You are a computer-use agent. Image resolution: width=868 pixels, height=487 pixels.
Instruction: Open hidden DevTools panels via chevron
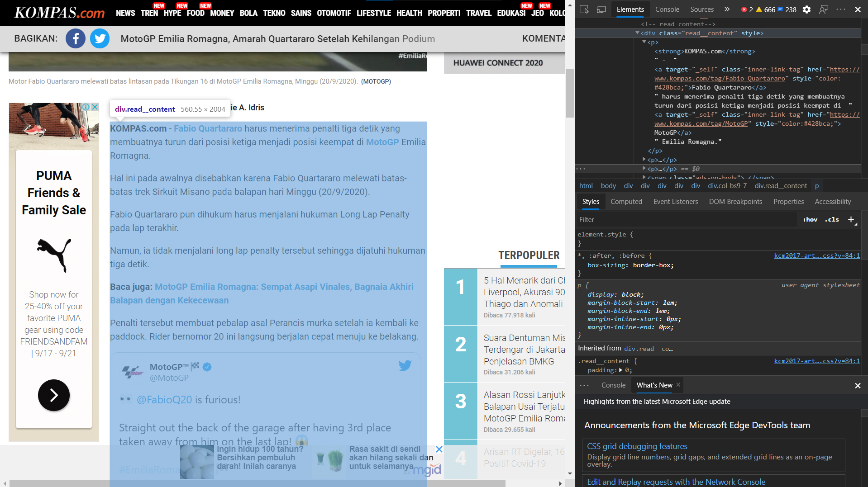click(x=727, y=9)
